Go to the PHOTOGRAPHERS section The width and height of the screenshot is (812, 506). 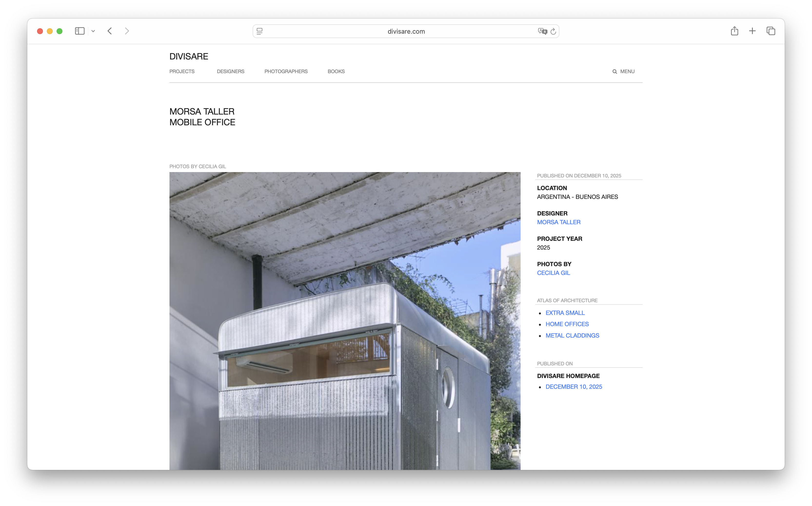tap(286, 71)
